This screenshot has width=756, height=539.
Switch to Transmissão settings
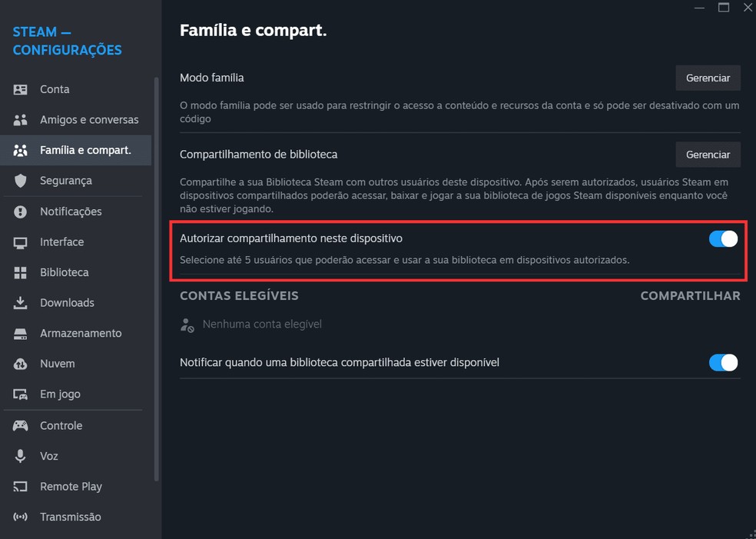point(70,517)
